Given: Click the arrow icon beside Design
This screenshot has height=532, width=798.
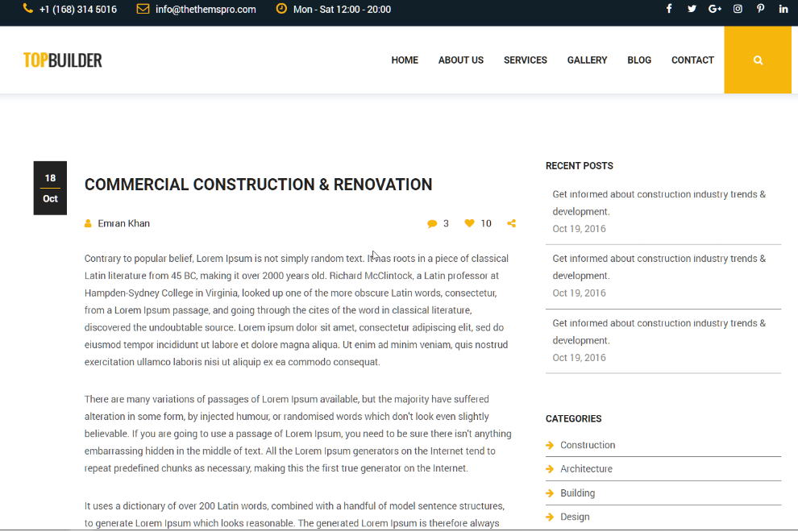Looking at the screenshot, I should [550, 517].
